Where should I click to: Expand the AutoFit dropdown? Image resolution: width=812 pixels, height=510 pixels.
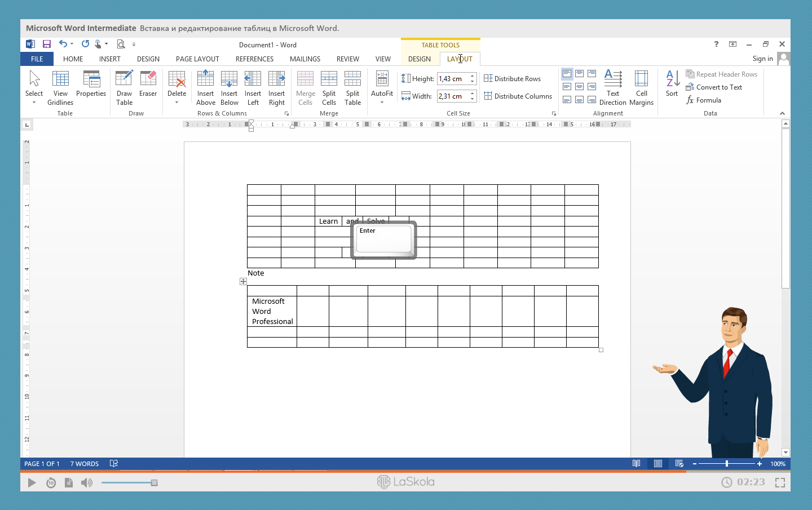(x=382, y=103)
